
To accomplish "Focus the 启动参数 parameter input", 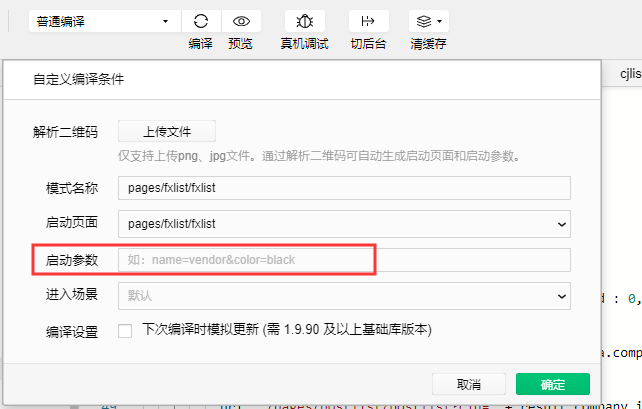I will point(344,260).
